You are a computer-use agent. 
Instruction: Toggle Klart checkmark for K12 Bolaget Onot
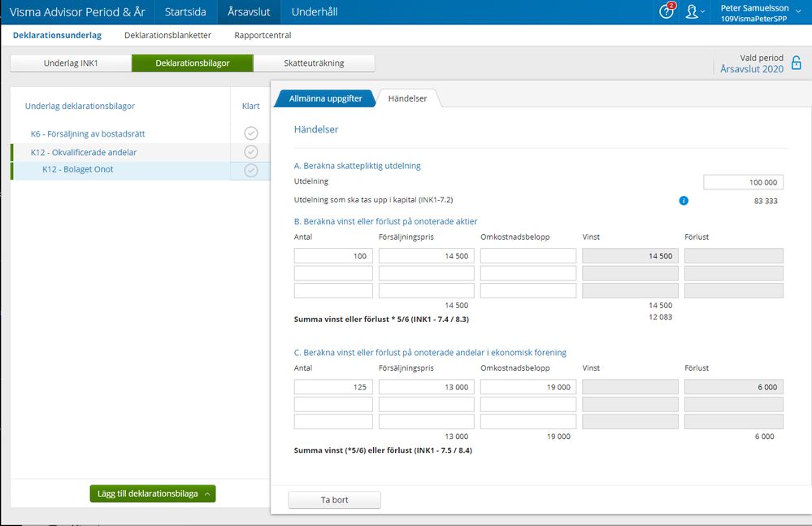(251, 170)
